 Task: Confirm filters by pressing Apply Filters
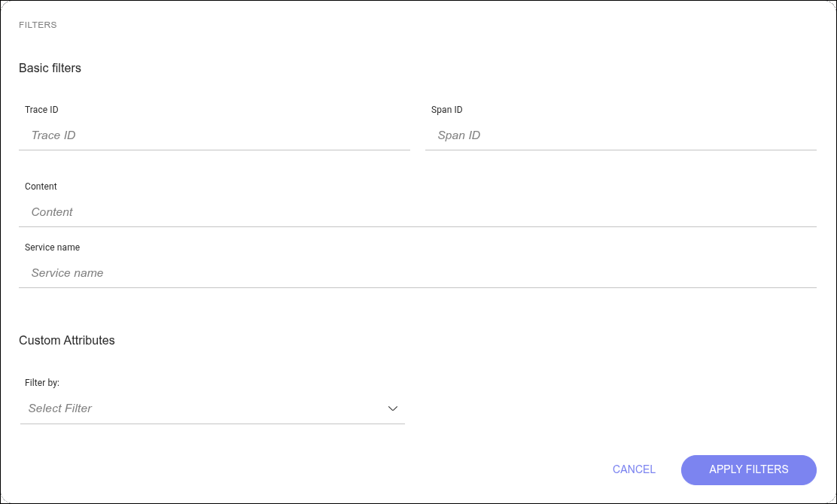(x=748, y=469)
